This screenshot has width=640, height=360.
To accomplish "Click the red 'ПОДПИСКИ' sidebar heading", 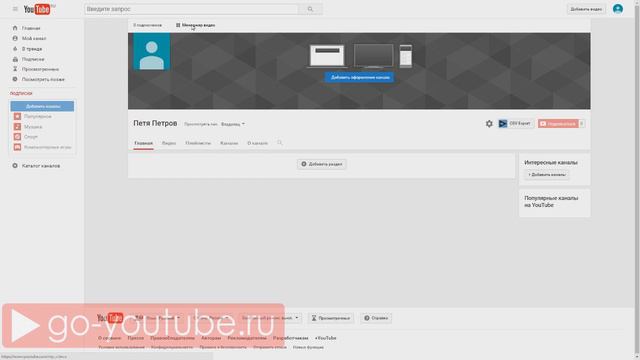I will pyautogui.click(x=21, y=93).
